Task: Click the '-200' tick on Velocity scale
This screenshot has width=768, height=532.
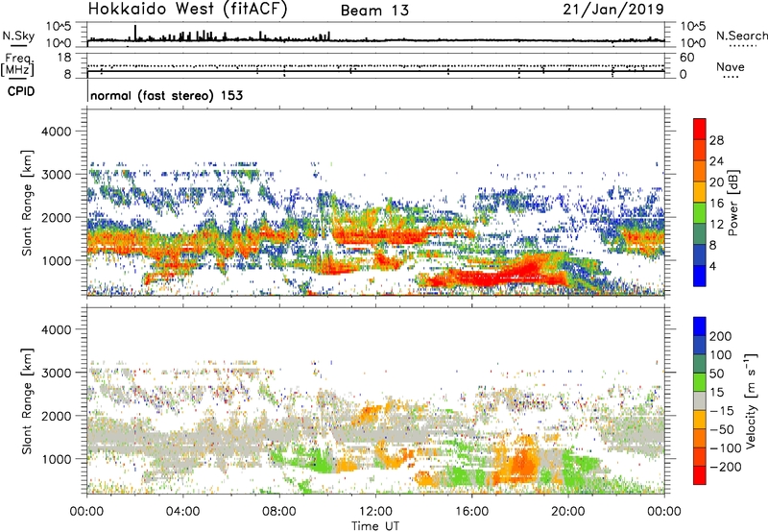Action: click(726, 467)
